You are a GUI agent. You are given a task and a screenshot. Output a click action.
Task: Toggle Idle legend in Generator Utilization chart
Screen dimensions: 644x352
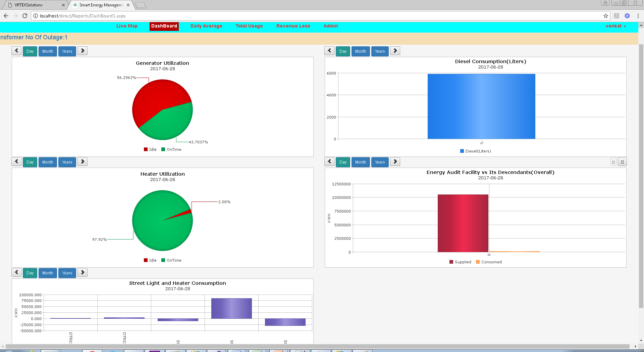[x=150, y=149]
